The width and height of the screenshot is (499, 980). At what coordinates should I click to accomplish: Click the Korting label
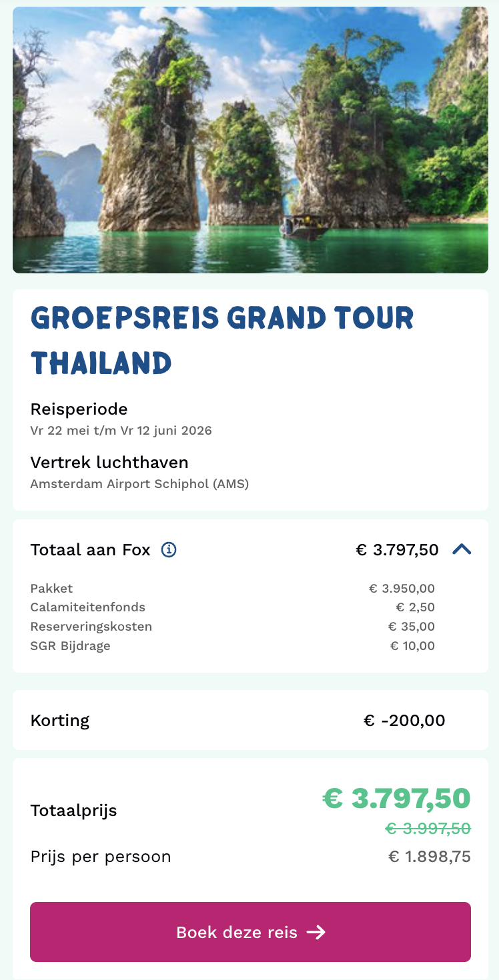tap(60, 721)
